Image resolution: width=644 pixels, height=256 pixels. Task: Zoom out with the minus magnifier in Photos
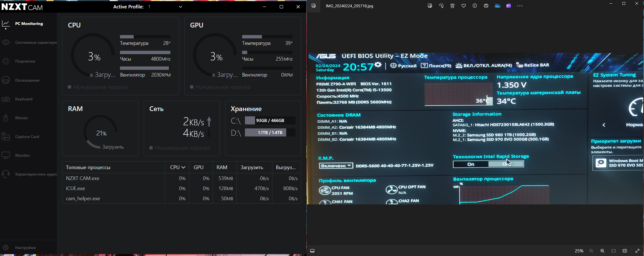591,251
